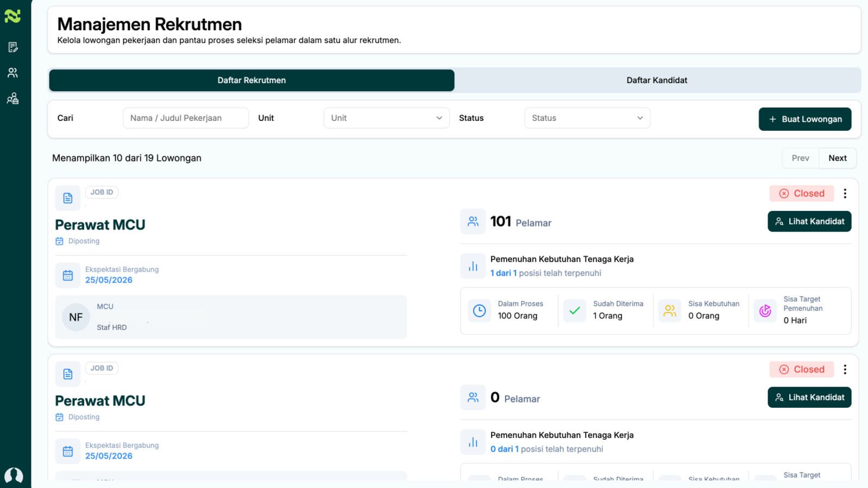Click the document icon on first Perawat MCU card
The height and width of the screenshot is (488, 868).
[68, 198]
